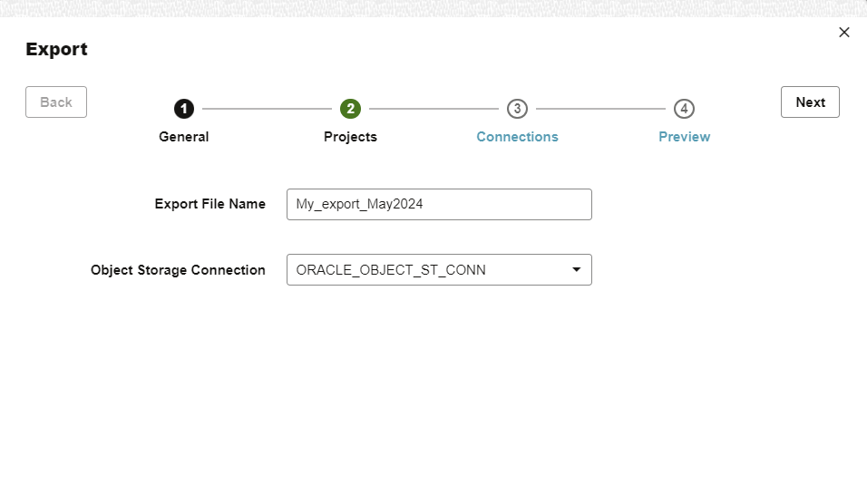
Task: Select the step 4 circle icon
Action: click(x=684, y=109)
